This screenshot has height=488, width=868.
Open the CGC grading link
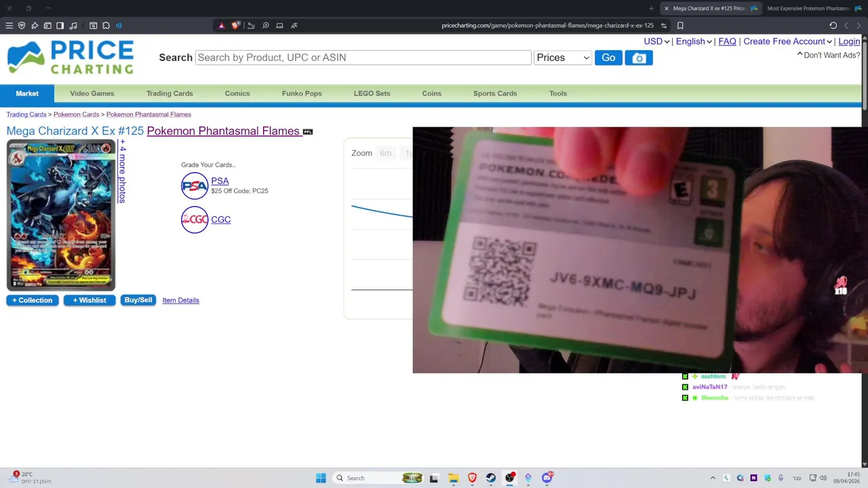pos(220,220)
